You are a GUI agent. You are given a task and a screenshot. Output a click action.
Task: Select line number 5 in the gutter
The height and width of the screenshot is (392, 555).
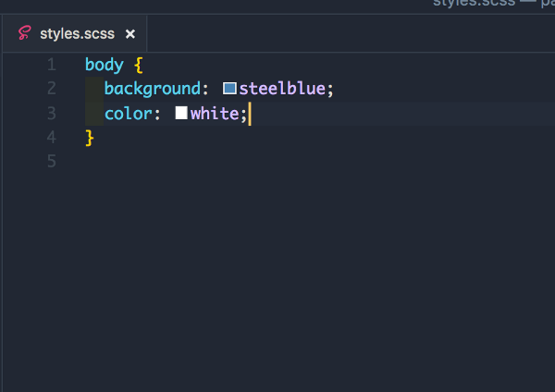50,161
